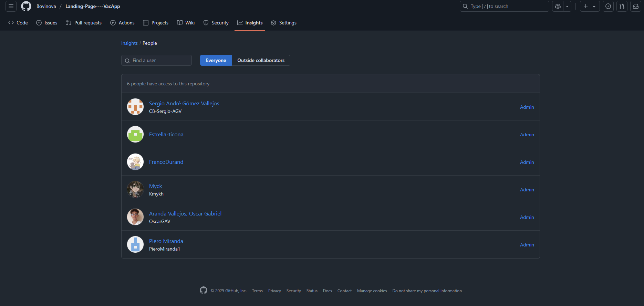View your pull requests icon in header
The height and width of the screenshot is (306, 644).
[x=622, y=6]
